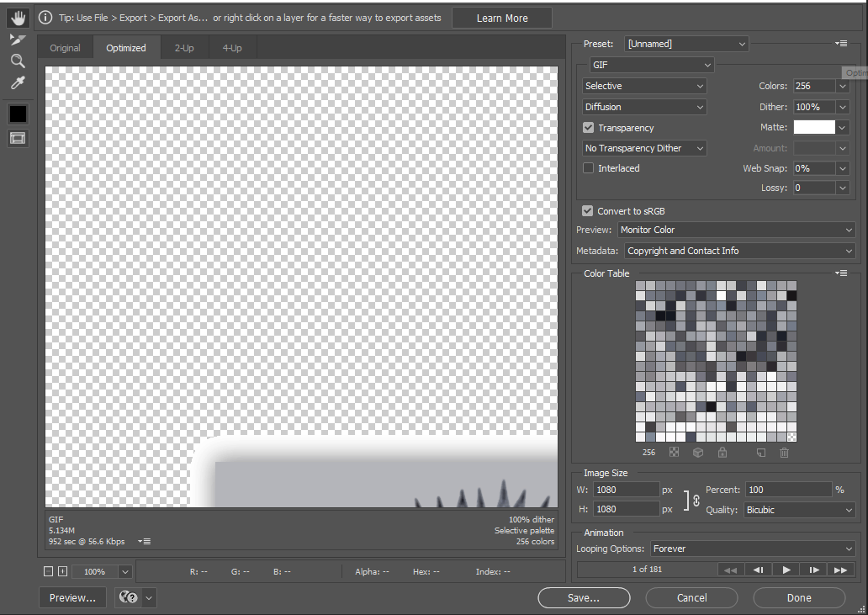Toggle slices visibility in the left toolbar

coord(18,138)
